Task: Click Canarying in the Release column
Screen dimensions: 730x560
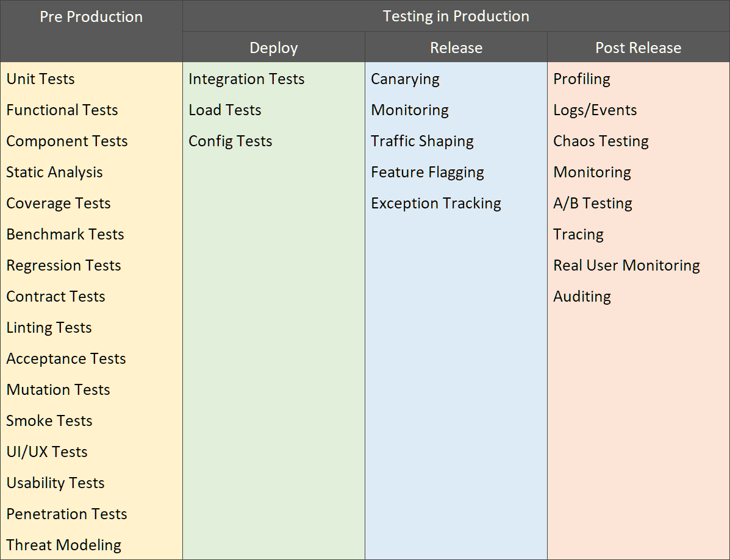Action: [405, 79]
